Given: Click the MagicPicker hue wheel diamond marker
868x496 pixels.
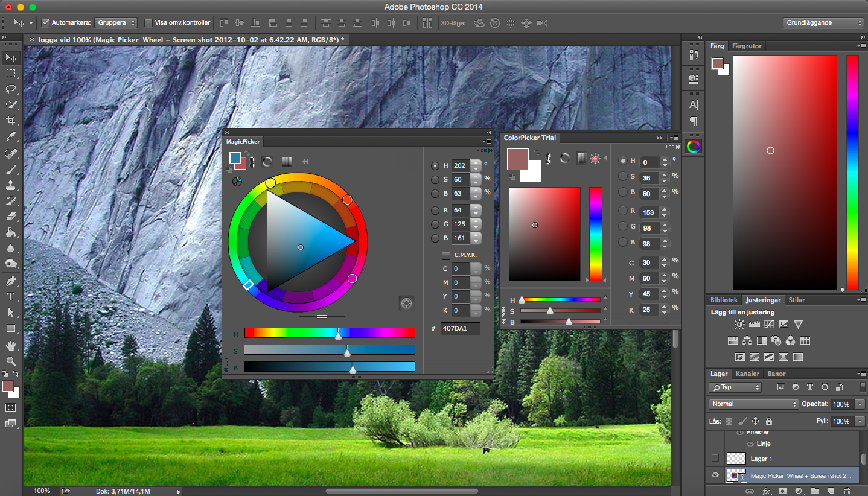Looking at the screenshot, I should pos(248,285).
